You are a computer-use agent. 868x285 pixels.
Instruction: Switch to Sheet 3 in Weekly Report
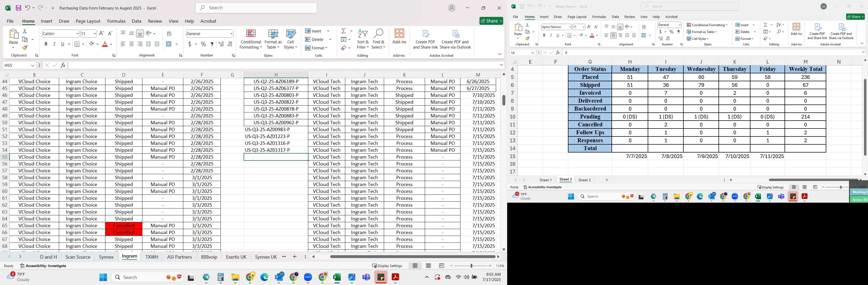(x=584, y=180)
